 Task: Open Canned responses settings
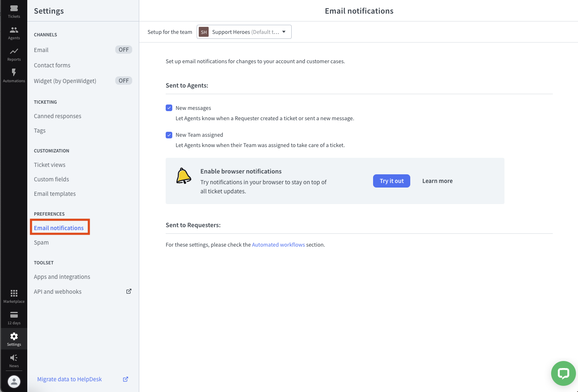tap(57, 116)
